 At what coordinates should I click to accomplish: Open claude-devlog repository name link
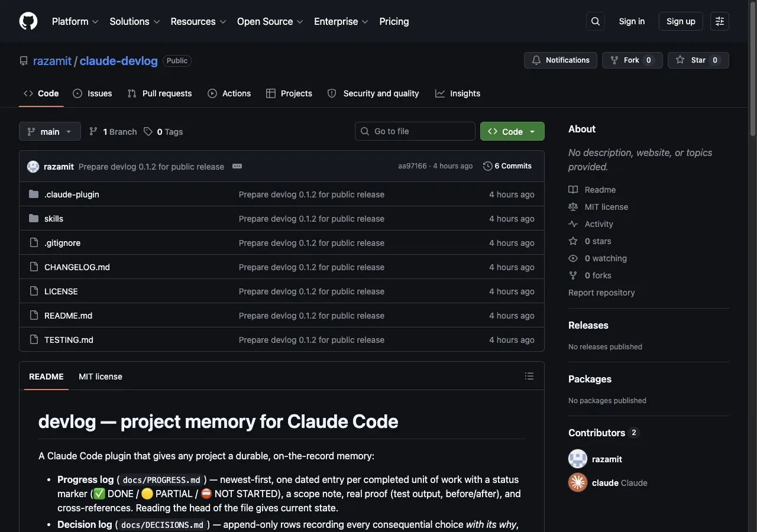pyautogui.click(x=118, y=61)
